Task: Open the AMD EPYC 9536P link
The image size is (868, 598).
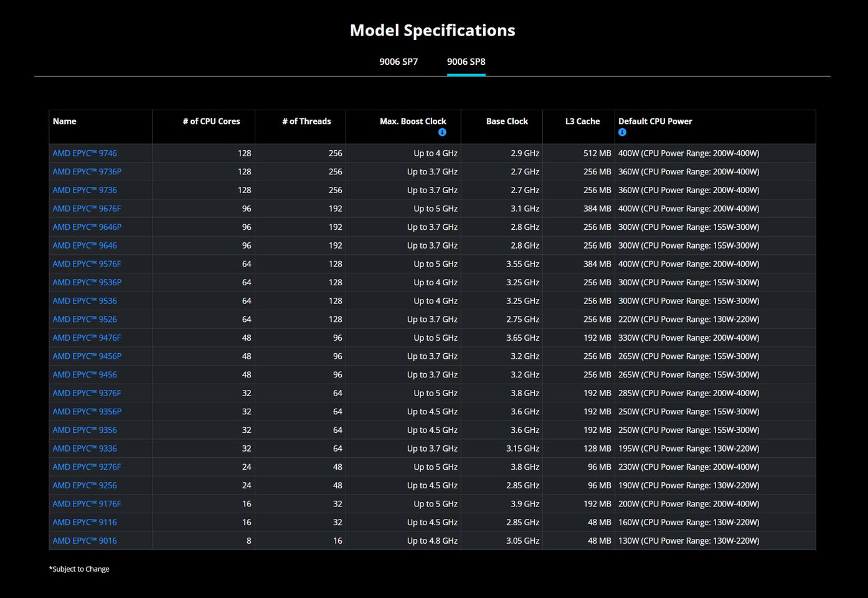Action: point(87,282)
